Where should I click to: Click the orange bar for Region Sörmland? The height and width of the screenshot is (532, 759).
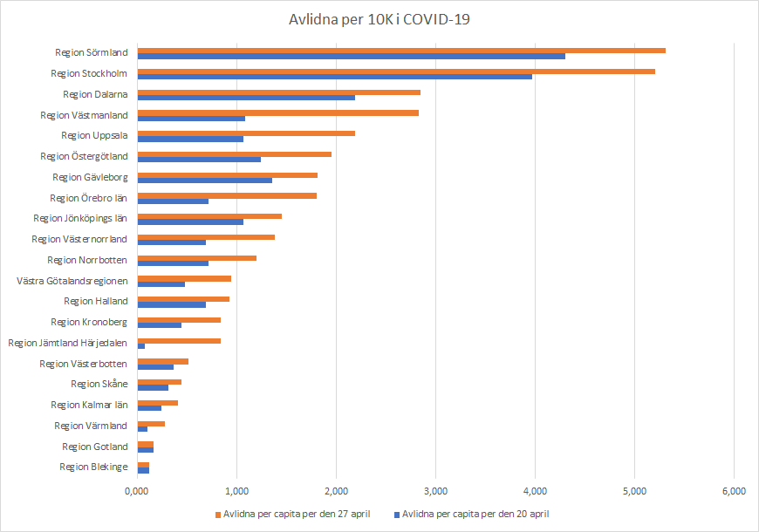coord(401,50)
